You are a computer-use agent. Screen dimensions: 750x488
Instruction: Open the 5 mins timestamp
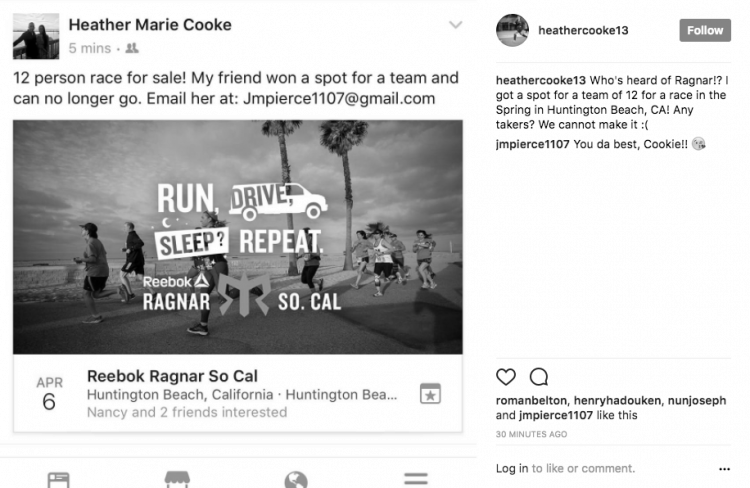89,48
